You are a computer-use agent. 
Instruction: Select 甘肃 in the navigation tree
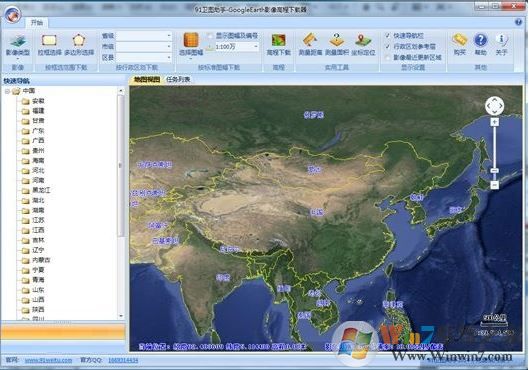38,121
